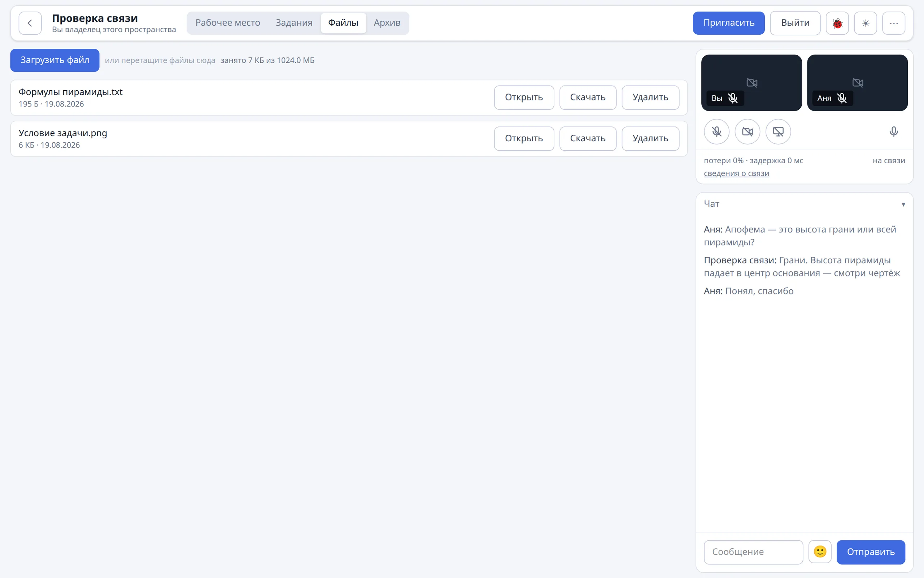Toggle your microphone mute button

tap(716, 131)
